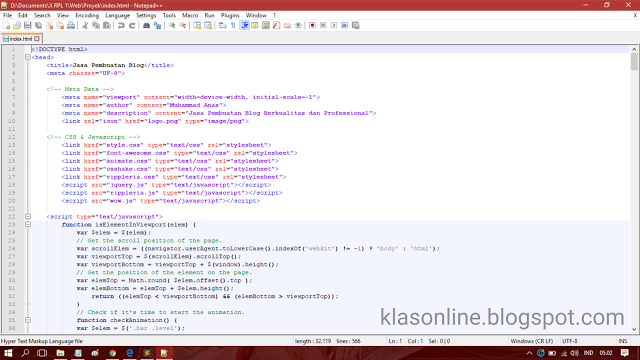Collapse checkAnimation function fold at line 35
This screenshot has width=640, height=360.
[28, 320]
